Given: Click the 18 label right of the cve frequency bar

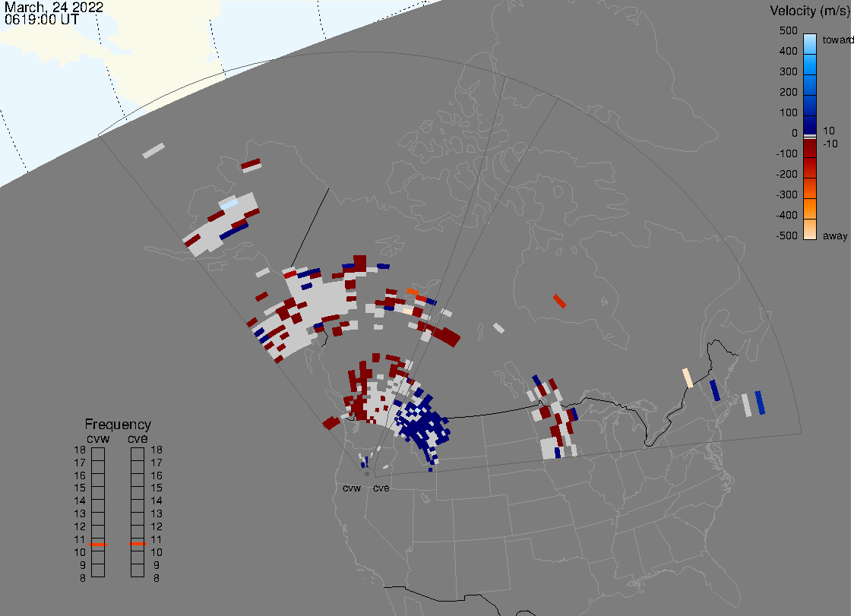Looking at the screenshot, I should coord(157,450).
